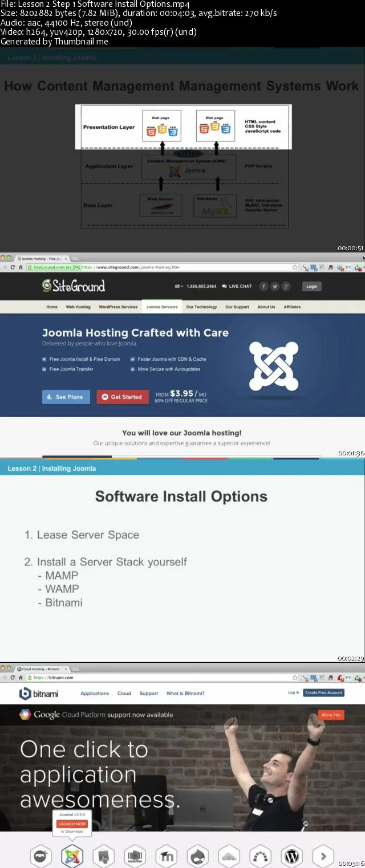
Task: Select the Cloud Hosting – Bitnami browser tab
Action: pyautogui.click(x=42, y=669)
